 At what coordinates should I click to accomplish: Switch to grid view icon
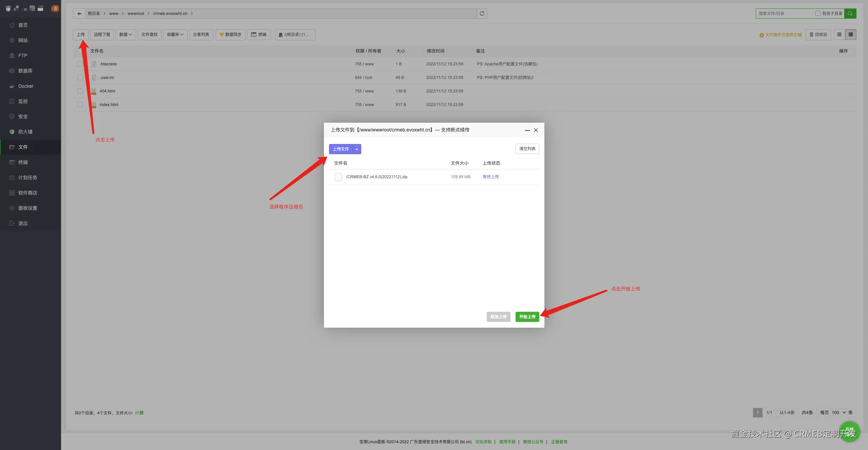pyautogui.click(x=839, y=35)
